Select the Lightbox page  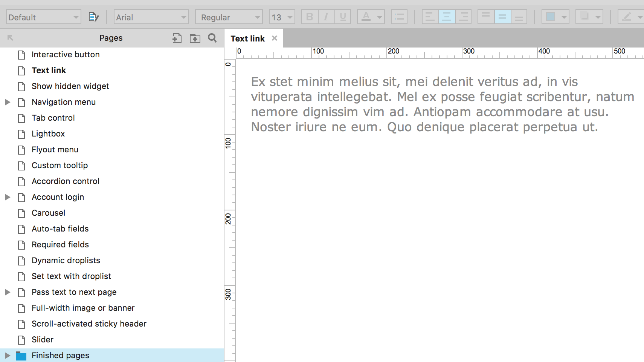(x=48, y=133)
